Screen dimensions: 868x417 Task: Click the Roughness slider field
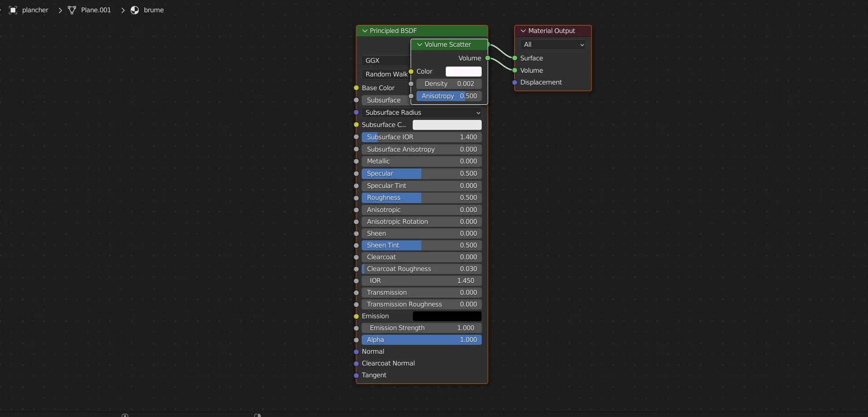(421, 198)
